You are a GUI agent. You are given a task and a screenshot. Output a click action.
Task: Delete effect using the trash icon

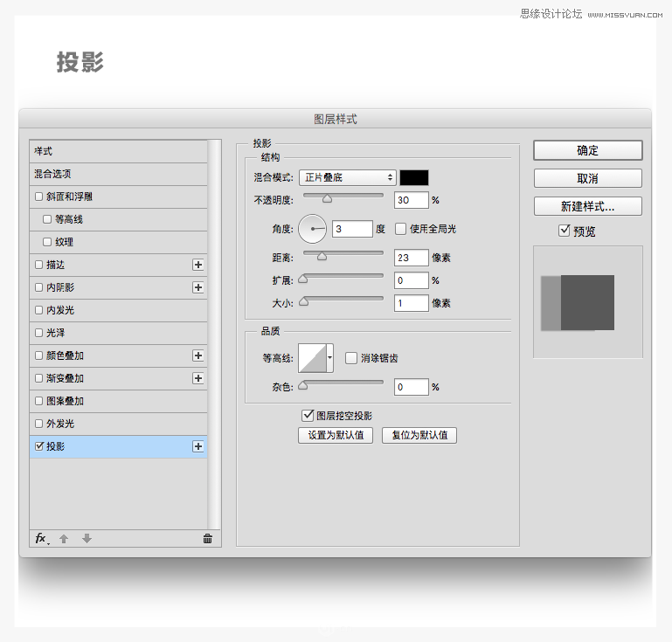coord(207,539)
